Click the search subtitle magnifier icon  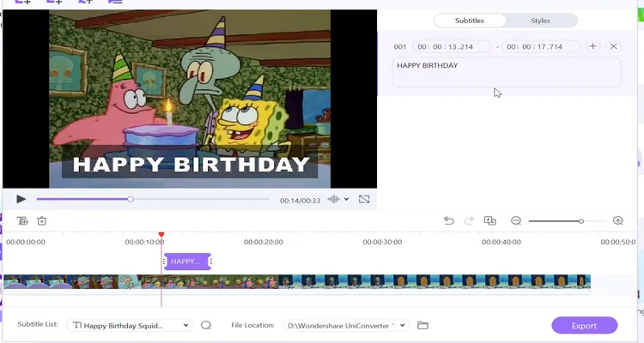click(x=206, y=326)
